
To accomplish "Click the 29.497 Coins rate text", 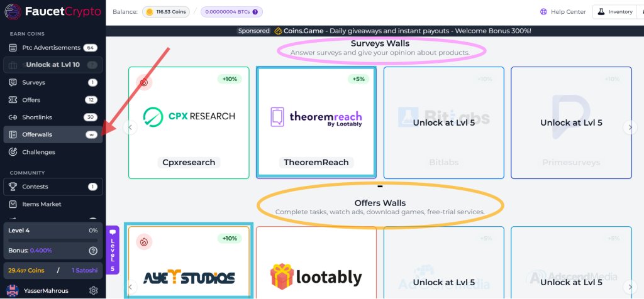I will 26,270.
